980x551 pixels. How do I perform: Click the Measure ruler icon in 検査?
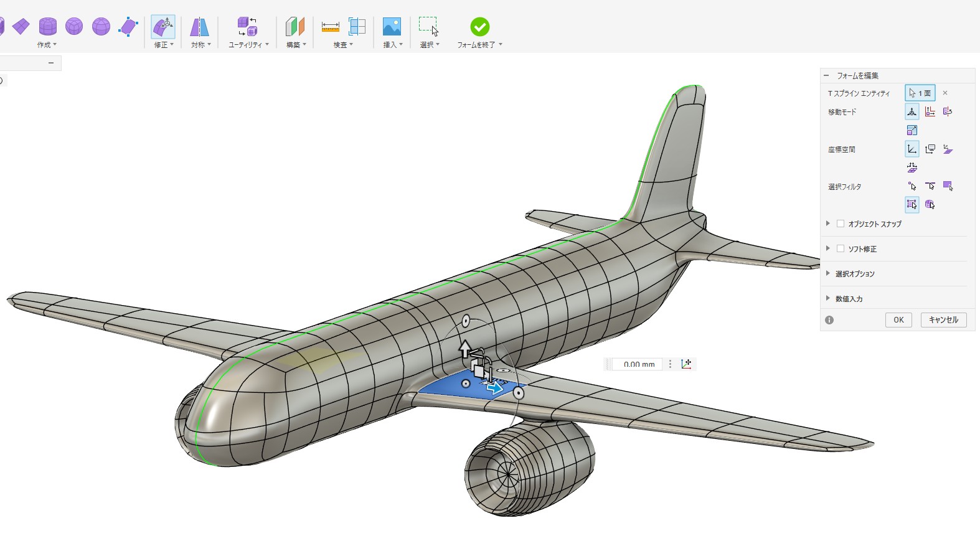330,27
